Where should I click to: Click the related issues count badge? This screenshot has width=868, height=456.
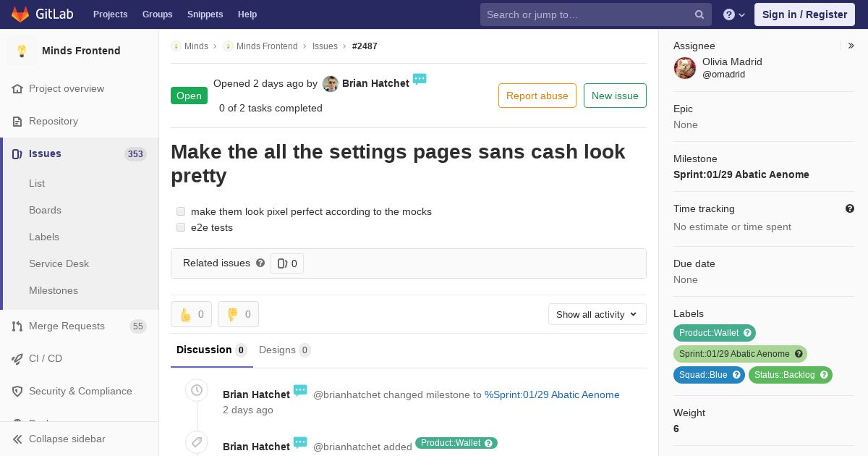[287, 263]
